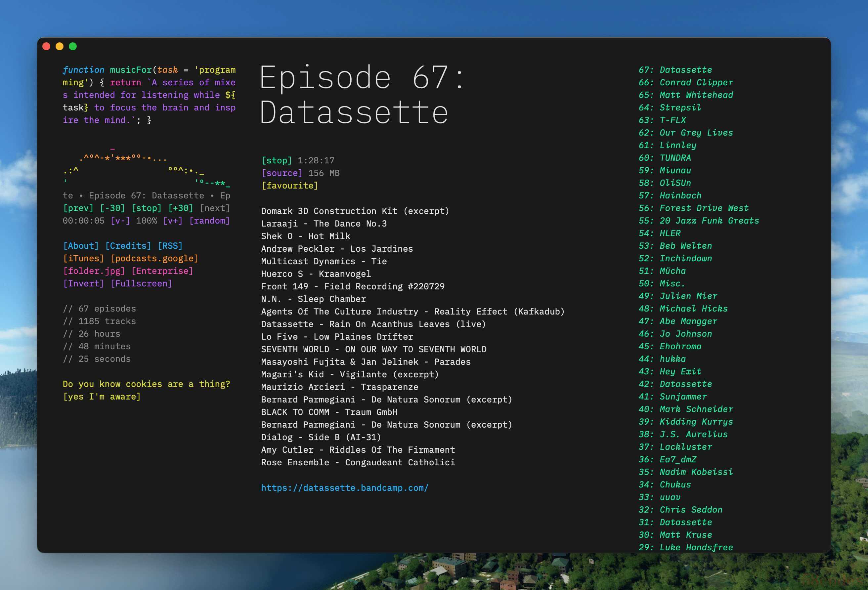This screenshot has height=590, width=868.
Task: Skip forward with the [+30] control
Action: 180,208
